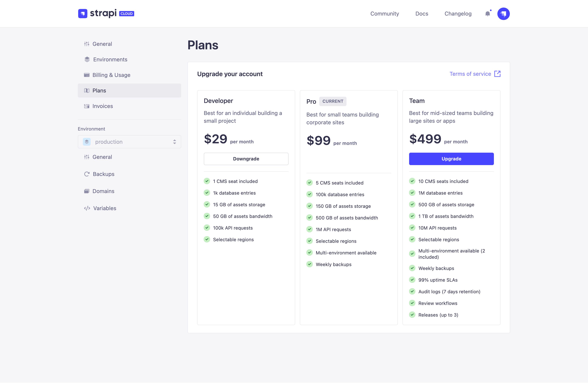
Task: Downgrade to the Developer plan
Action: click(x=246, y=159)
